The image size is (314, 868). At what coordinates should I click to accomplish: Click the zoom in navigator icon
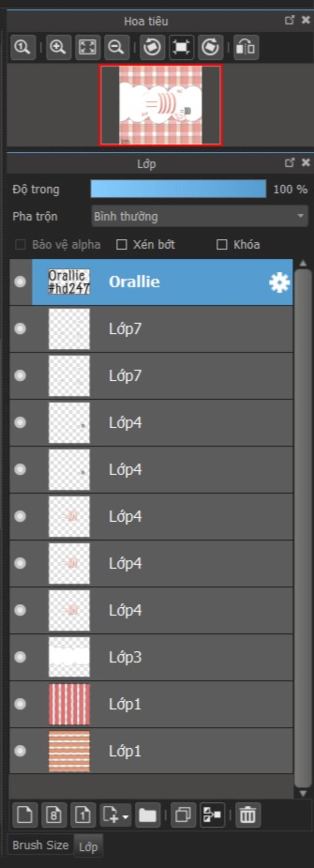pyautogui.click(x=58, y=47)
